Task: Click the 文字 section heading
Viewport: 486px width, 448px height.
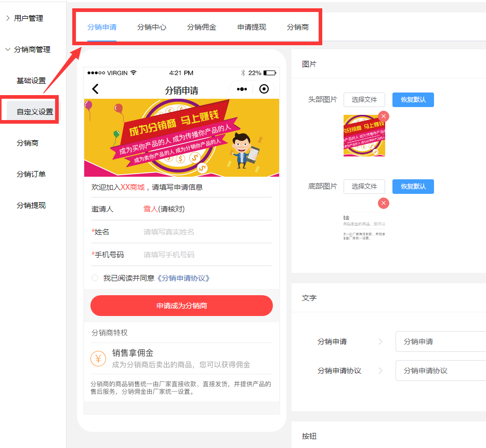Action: [x=309, y=298]
